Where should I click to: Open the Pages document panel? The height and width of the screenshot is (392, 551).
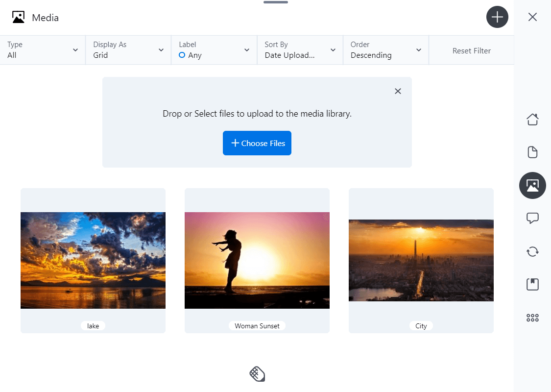[532, 152]
